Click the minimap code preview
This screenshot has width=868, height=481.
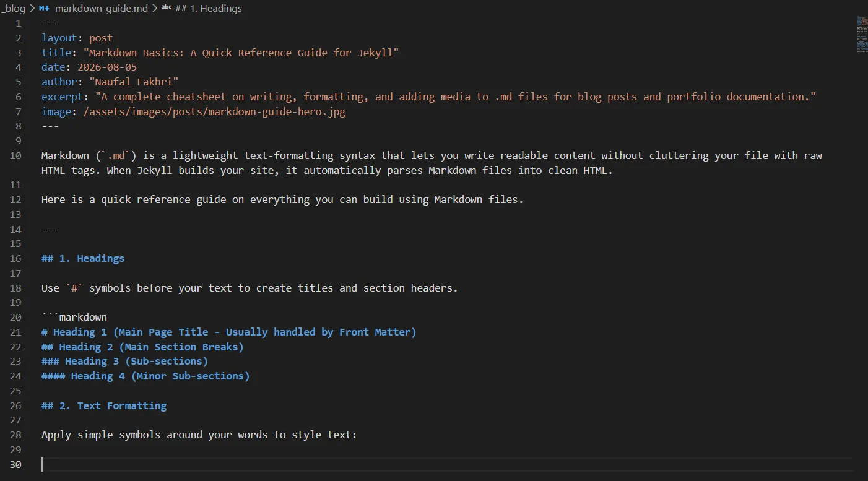pos(861,35)
